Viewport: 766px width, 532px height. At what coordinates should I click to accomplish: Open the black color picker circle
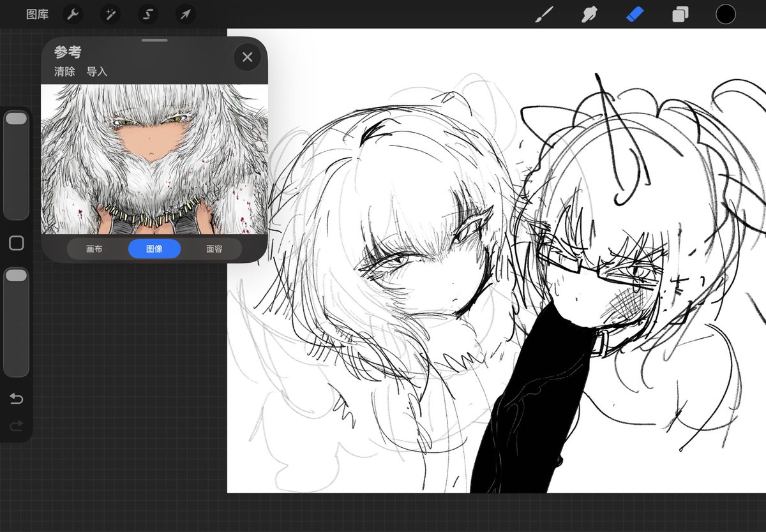click(x=726, y=14)
